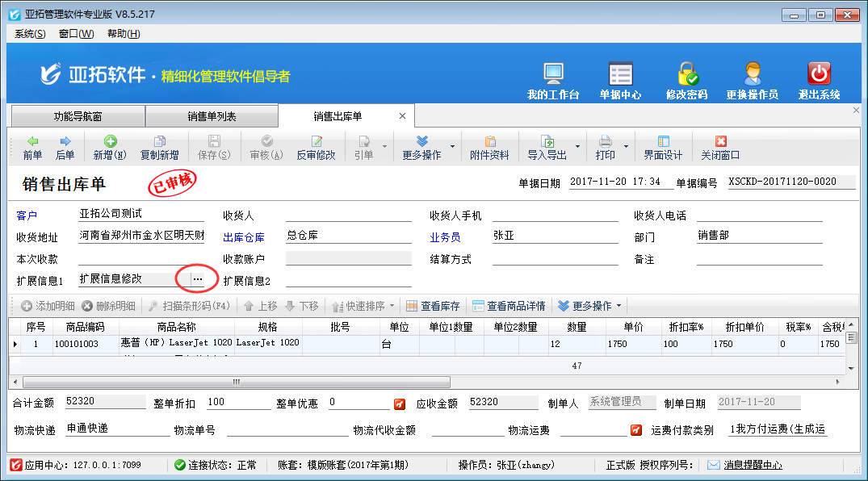Click the 反审修改 toolbar button

pyautogui.click(x=316, y=148)
